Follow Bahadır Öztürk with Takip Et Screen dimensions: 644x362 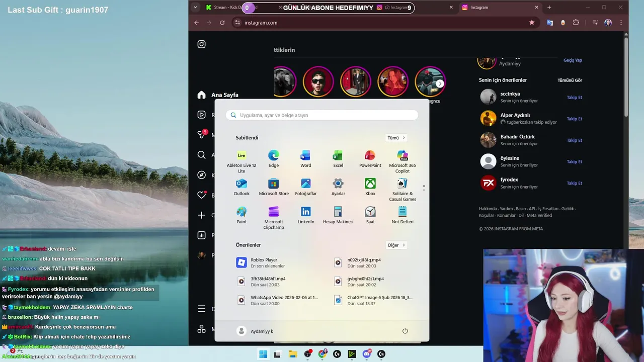click(x=574, y=140)
